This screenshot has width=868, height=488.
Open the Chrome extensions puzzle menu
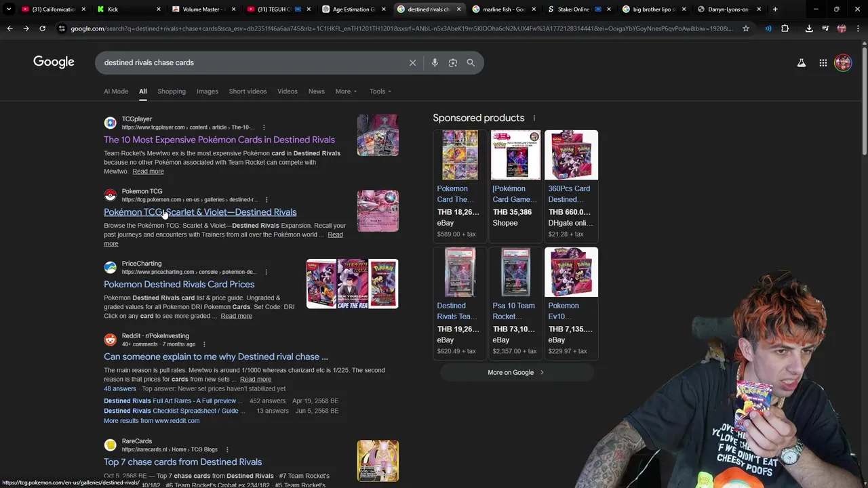tap(785, 28)
